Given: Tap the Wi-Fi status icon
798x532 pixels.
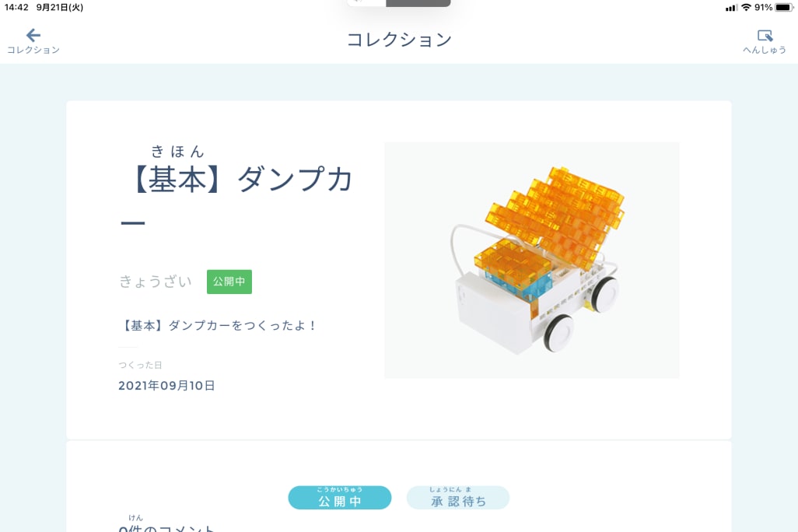Looking at the screenshot, I should click(746, 7).
